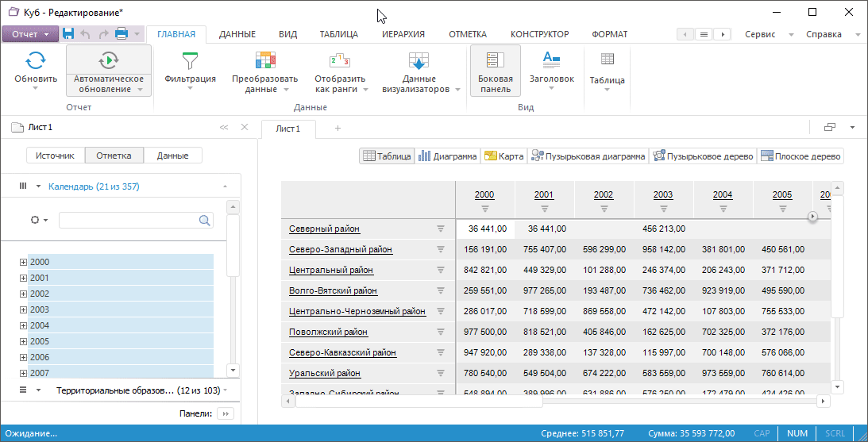Click the Таблица ribbon icon
This screenshot has height=442, width=868.
[x=608, y=59]
